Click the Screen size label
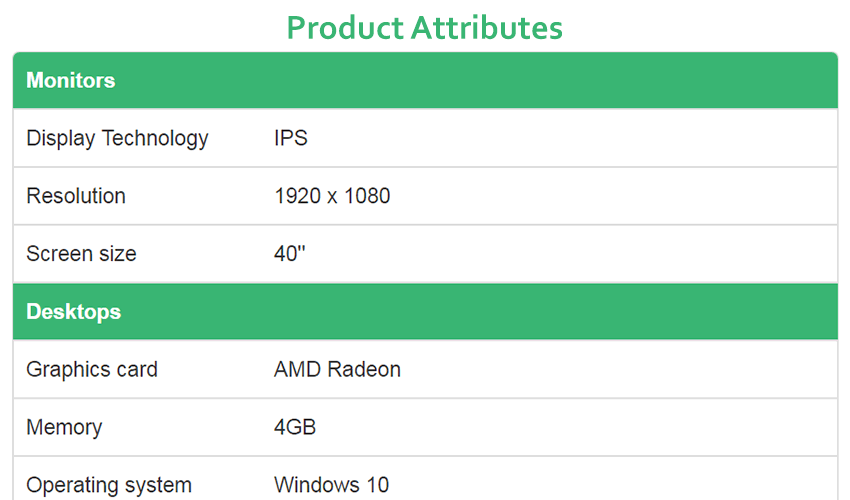 (81, 254)
